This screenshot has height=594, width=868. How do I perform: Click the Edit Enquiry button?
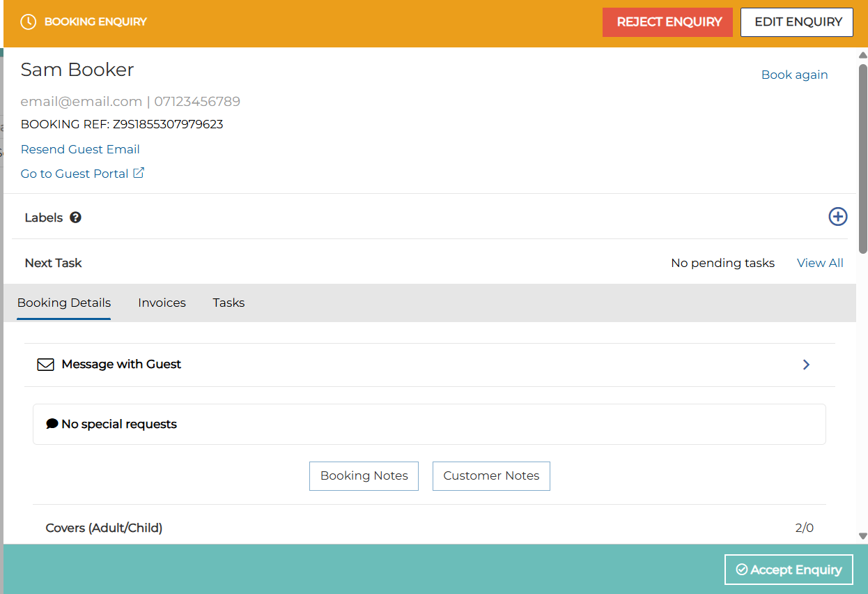point(797,22)
